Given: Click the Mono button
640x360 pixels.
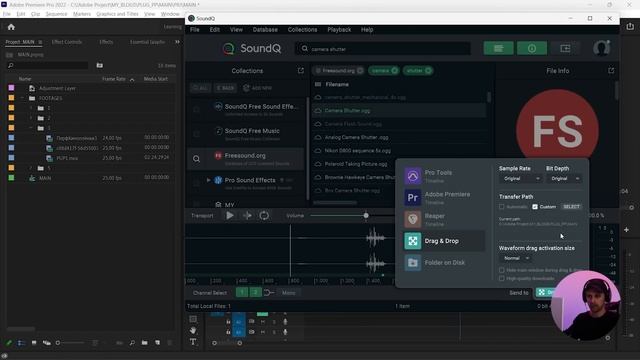Looking at the screenshot, I should click(289, 293).
